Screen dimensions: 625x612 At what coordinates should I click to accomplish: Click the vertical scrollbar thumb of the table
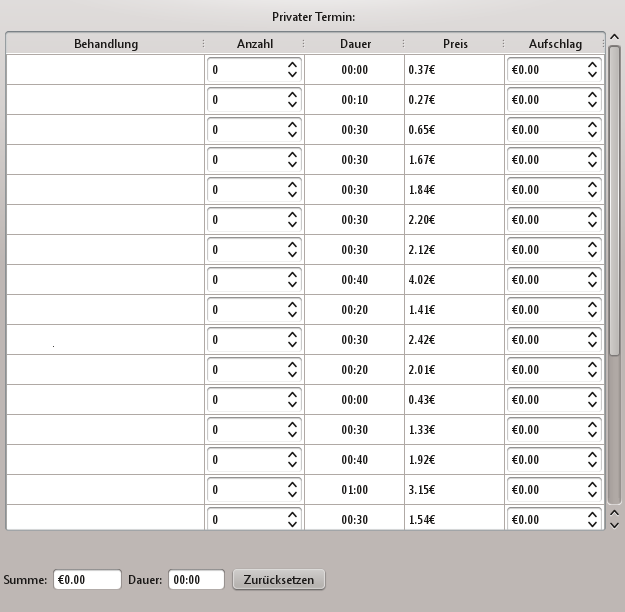pyautogui.click(x=615, y=200)
